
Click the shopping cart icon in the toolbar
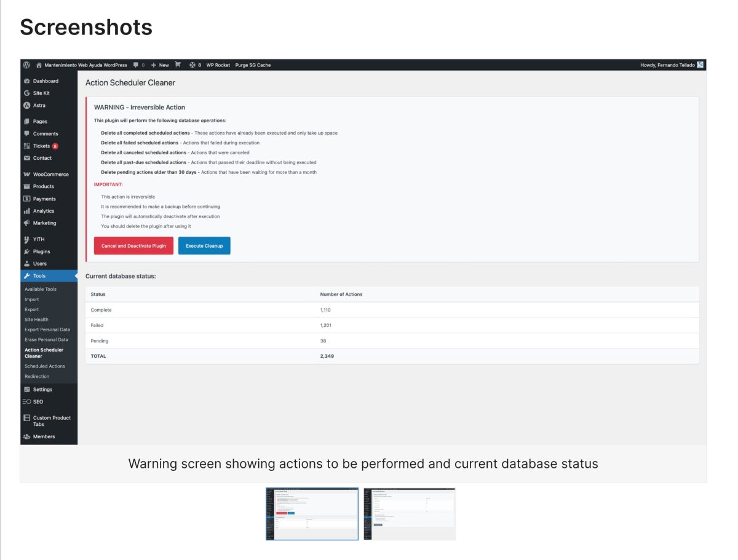(177, 65)
